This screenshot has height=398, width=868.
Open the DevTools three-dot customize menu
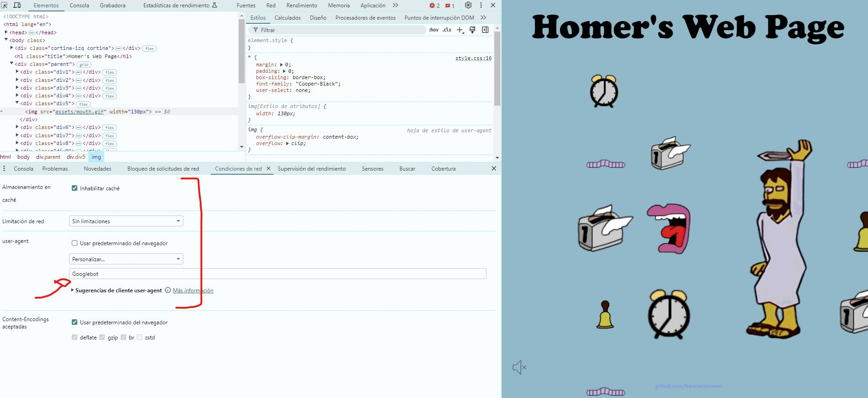click(481, 5)
